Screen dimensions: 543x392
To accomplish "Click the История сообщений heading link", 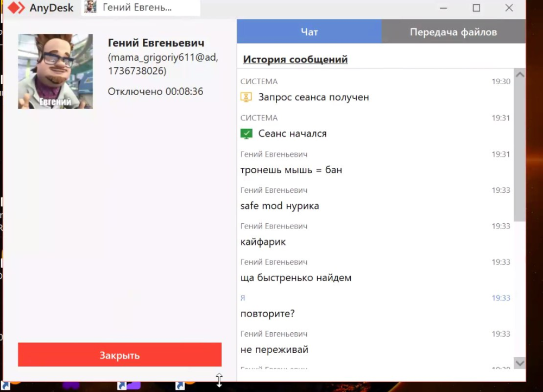I will click(x=295, y=59).
